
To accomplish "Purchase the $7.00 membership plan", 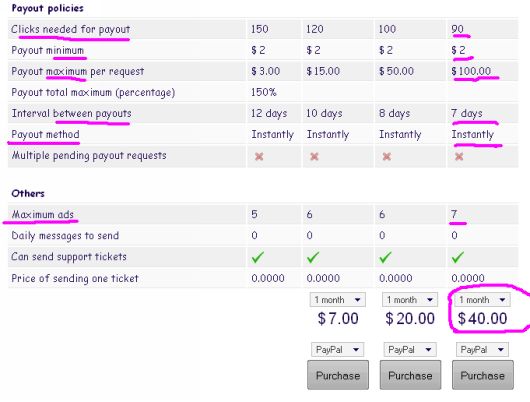I will (x=338, y=375).
